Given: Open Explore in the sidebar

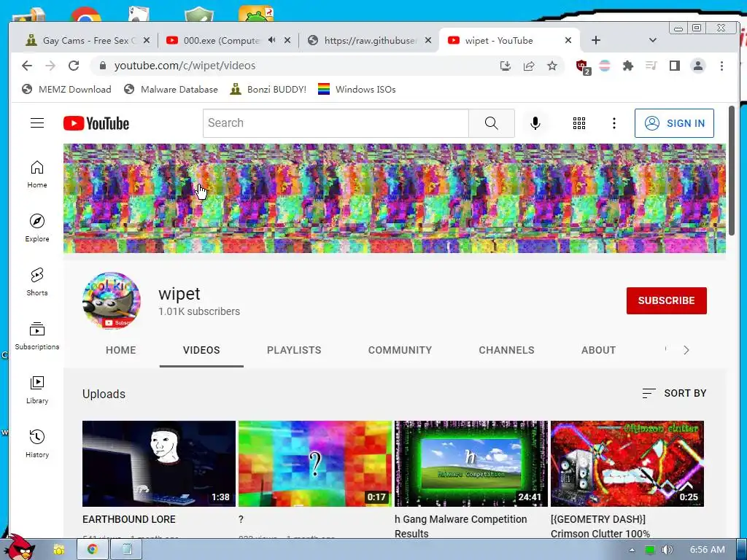Looking at the screenshot, I should (x=37, y=228).
